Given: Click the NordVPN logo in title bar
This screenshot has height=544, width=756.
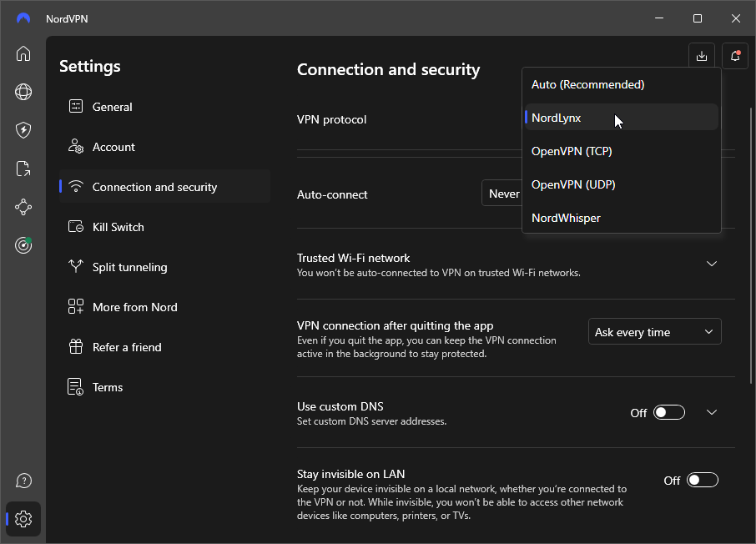Looking at the screenshot, I should click(23, 18).
